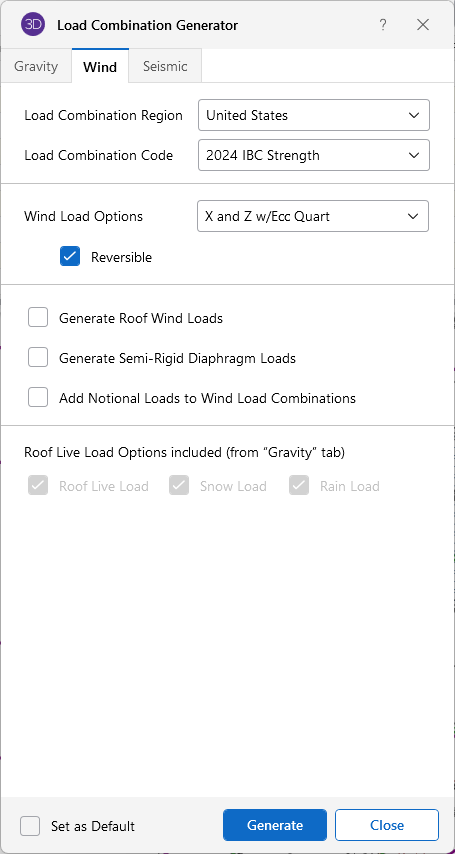Switch to the Gravity tab
This screenshot has height=854, width=455.
36,66
